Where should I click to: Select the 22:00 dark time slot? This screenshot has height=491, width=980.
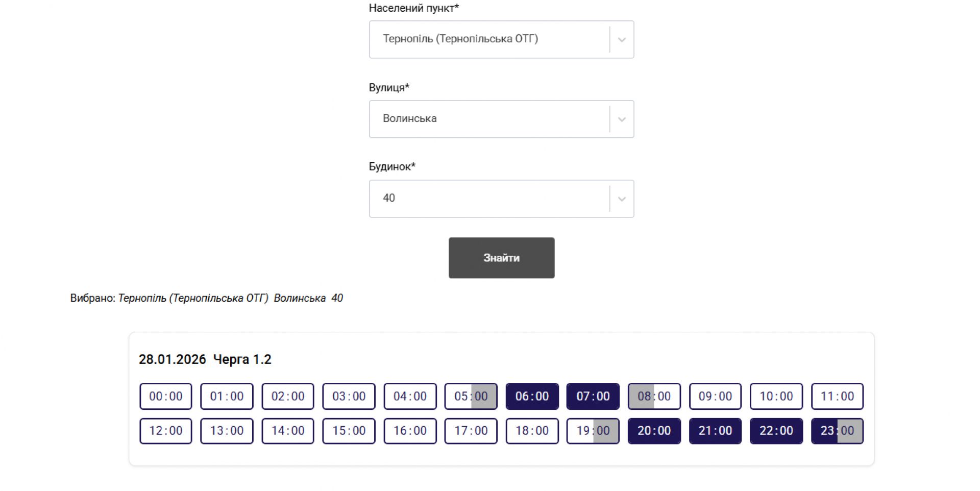click(x=776, y=431)
